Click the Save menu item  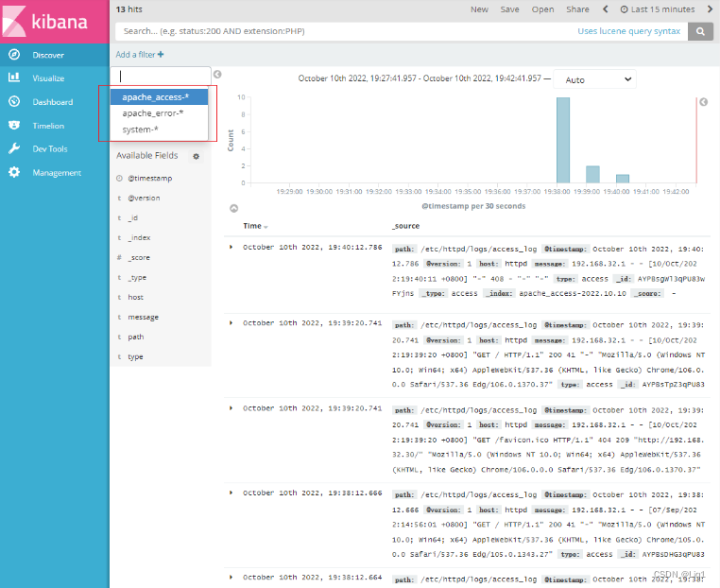(x=509, y=9)
